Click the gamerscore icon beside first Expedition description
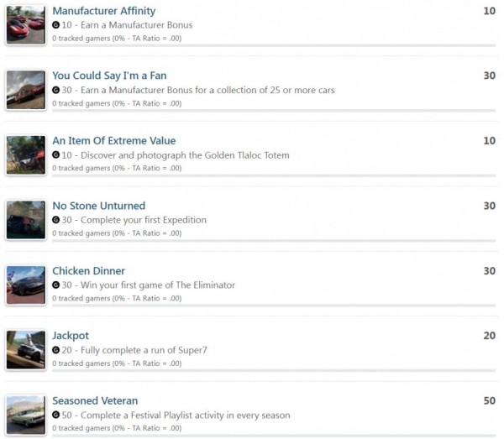504x439 pixels. [56, 220]
